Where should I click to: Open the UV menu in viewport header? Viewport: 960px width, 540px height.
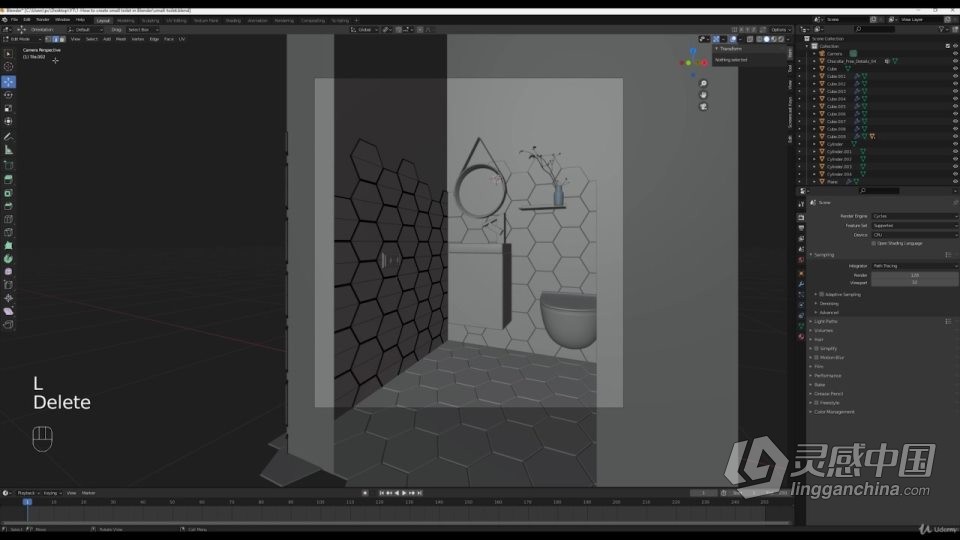(182, 39)
